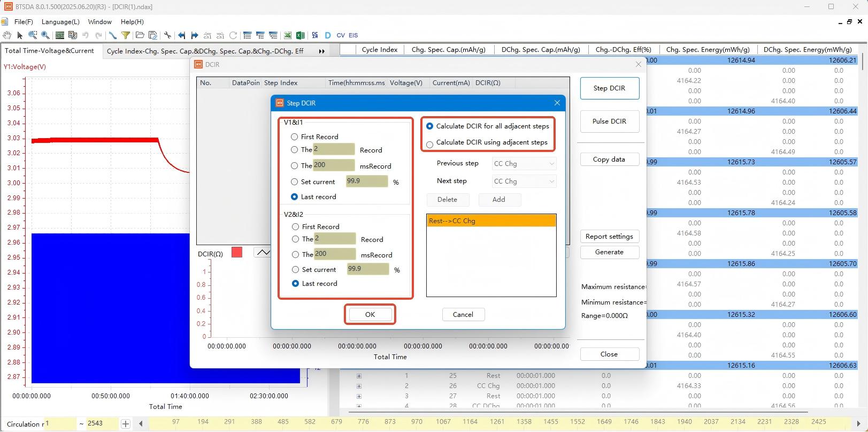The width and height of the screenshot is (868, 432).
Task: Click the zoom in magnifier icon
Action: [x=45, y=35]
